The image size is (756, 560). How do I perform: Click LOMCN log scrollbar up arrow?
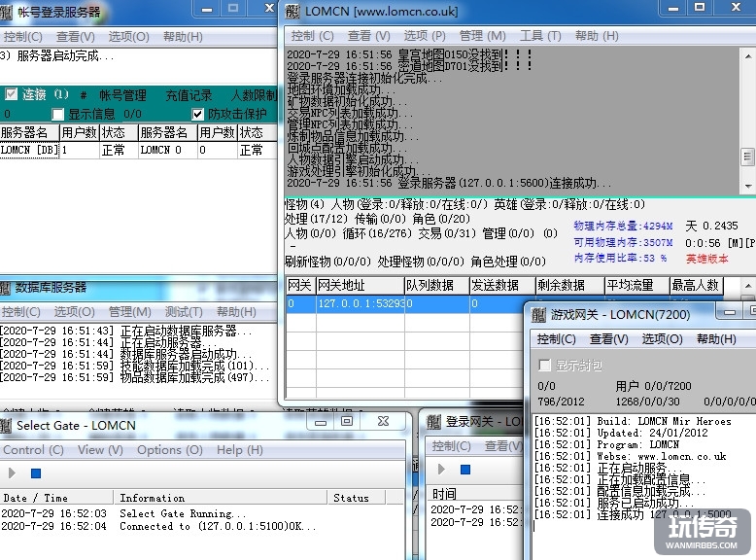[747, 56]
